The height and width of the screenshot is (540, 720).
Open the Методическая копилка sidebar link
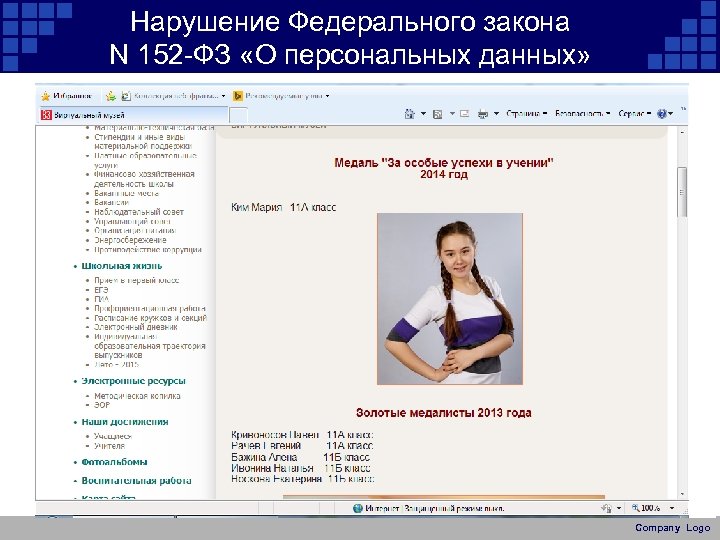[x=137, y=396]
